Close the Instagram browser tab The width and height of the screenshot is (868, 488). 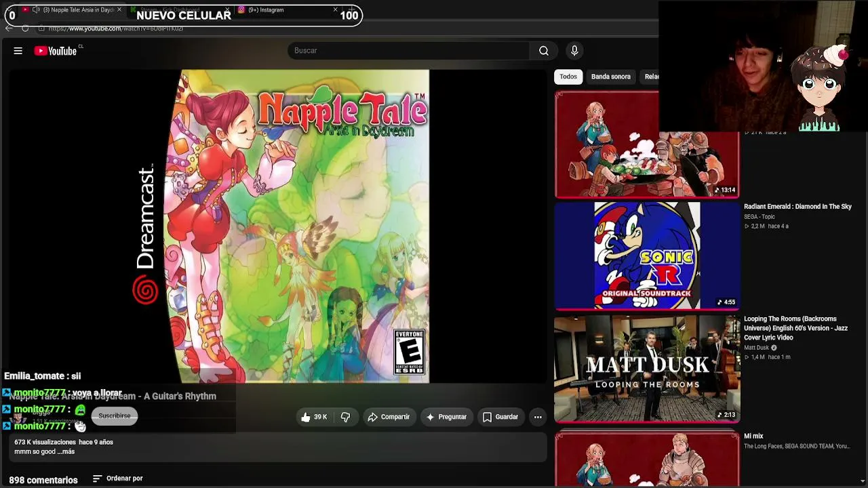[x=335, y=9]
